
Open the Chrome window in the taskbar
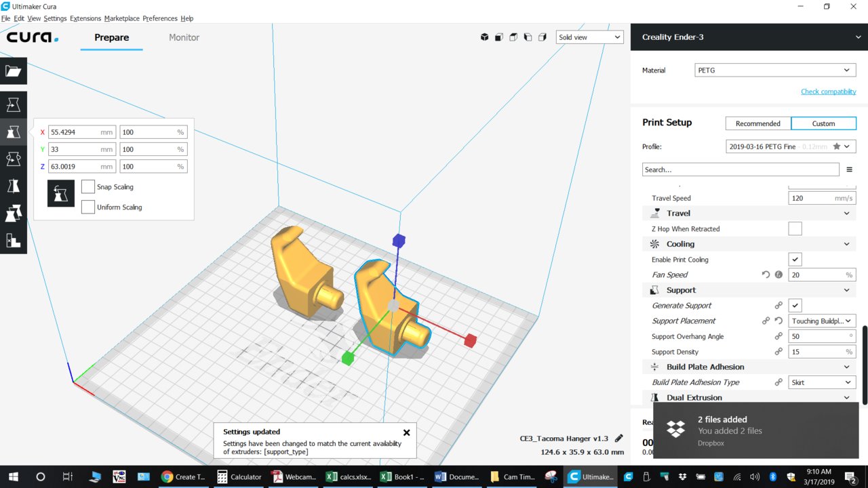tap(184, 476)
